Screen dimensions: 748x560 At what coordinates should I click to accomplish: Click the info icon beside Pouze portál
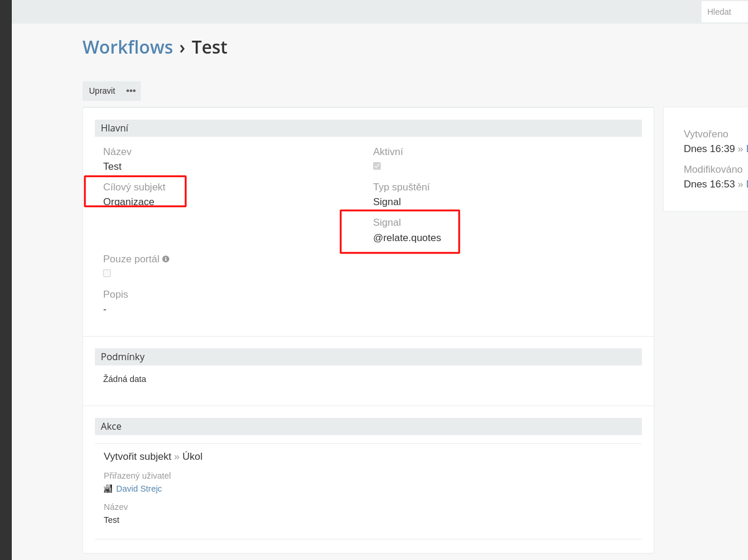point(166,259)
